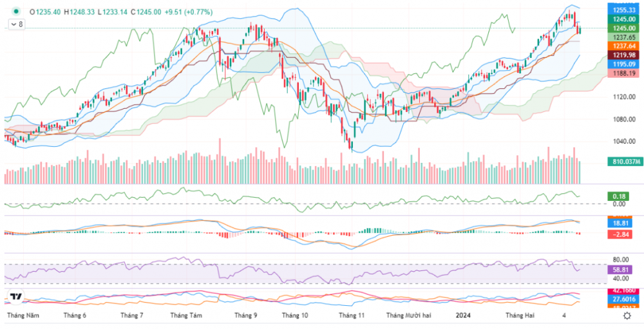Viewport: 644px width, 329px height.
Task: Click the 1040.00 price scale mark
Action: 624,142
